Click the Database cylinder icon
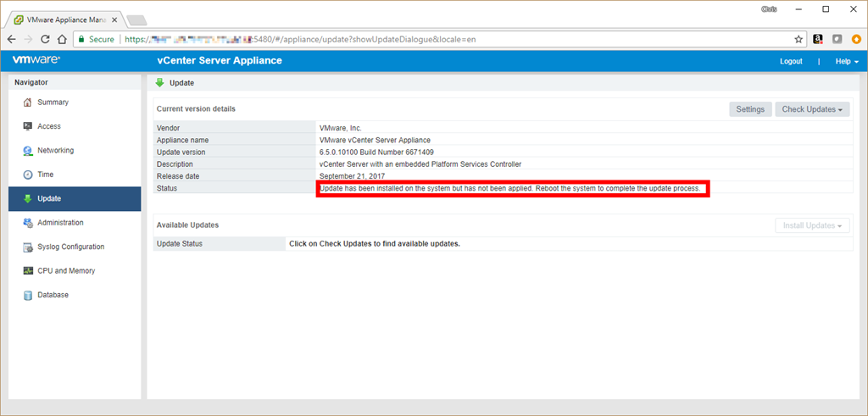This screenshot has height=416, width=868. (28, 295)
